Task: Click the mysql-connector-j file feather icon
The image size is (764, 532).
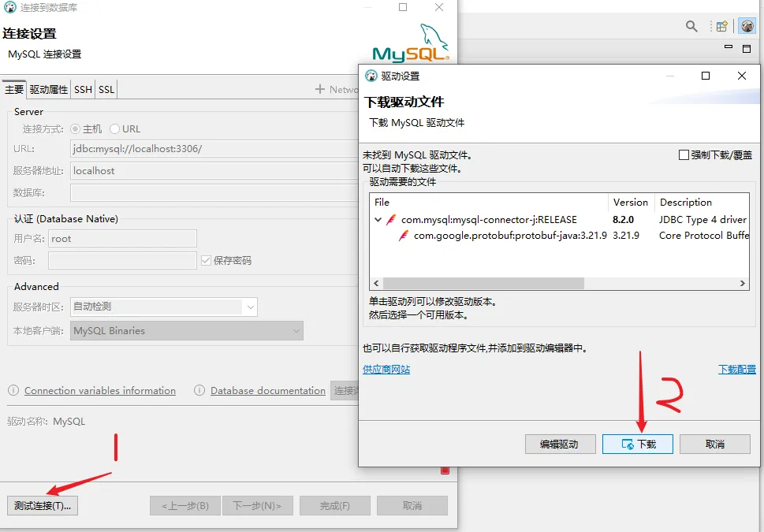Action: (391, 220)
